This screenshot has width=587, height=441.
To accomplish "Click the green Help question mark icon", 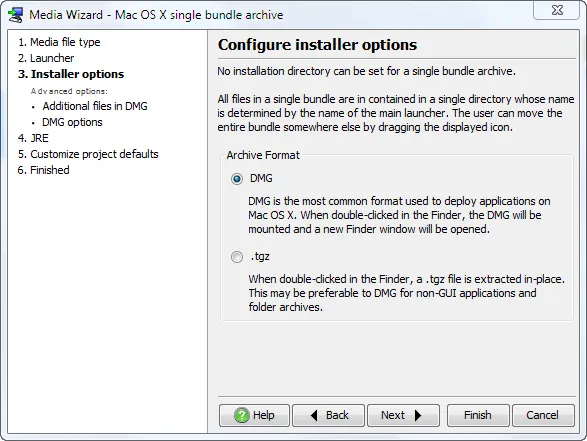I will tap(241, 415).
